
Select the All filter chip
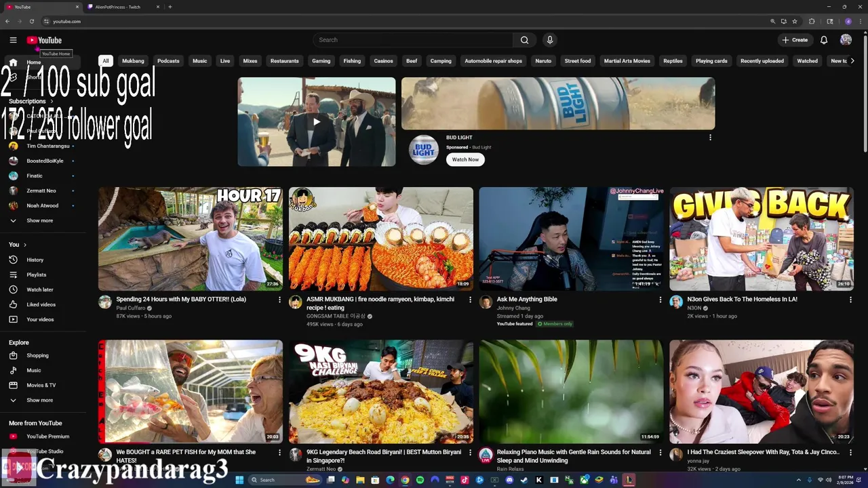coord(105,61)
